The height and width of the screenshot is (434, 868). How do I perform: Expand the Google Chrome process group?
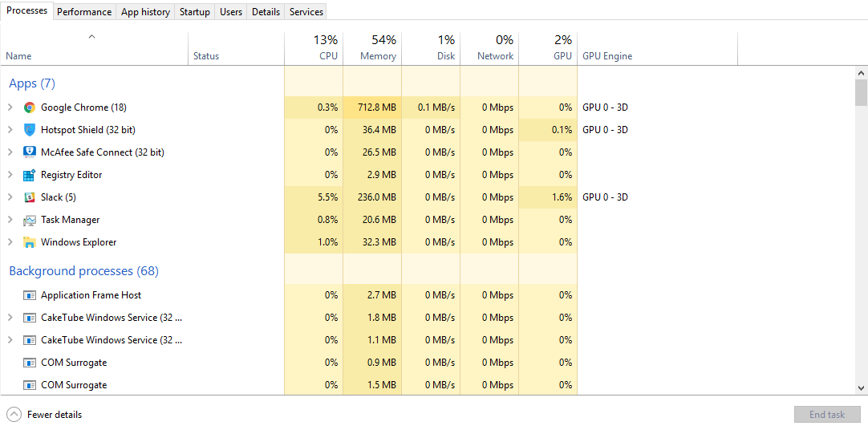point(10,107)
